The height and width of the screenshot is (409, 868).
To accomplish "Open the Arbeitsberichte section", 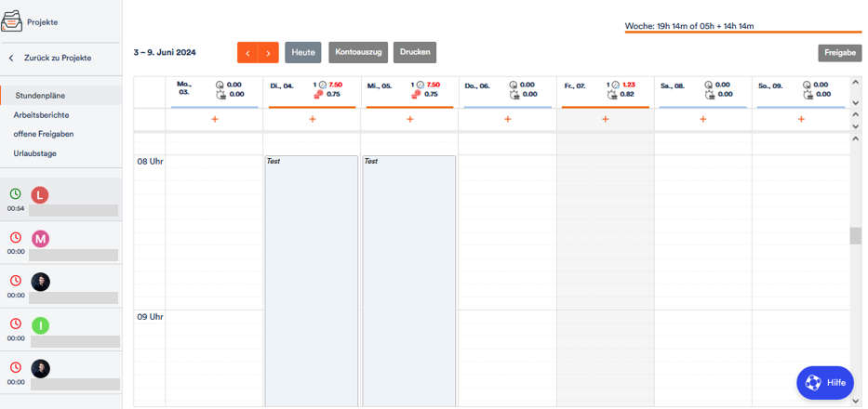I will click(42, 115).
